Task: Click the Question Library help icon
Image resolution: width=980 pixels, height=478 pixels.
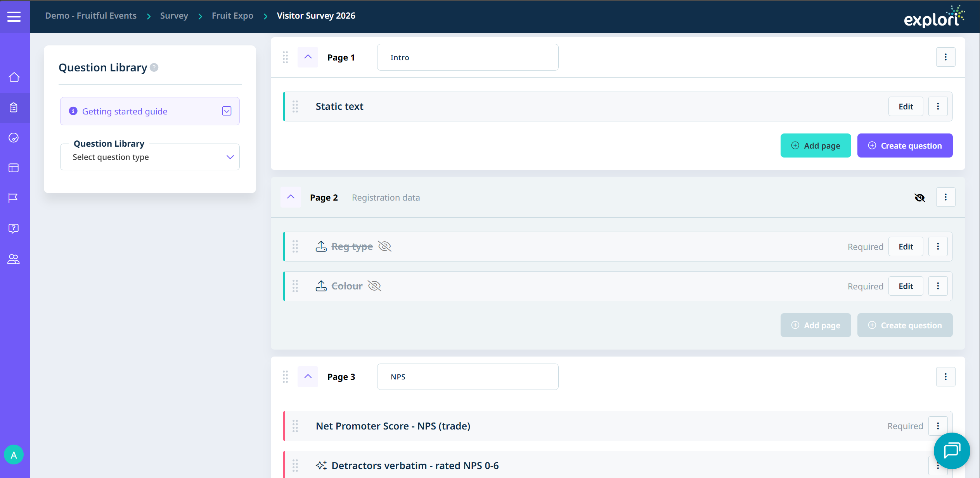Action: coord(154,68)
